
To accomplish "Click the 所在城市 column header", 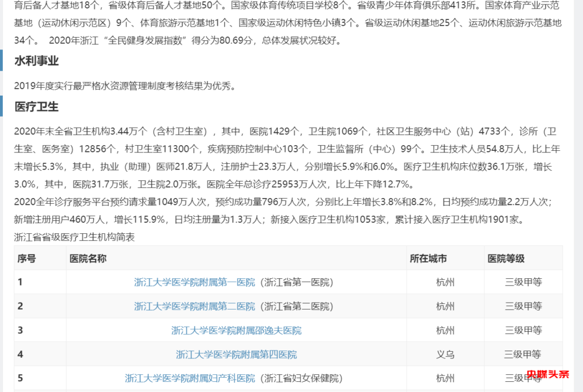I will 428,258.
